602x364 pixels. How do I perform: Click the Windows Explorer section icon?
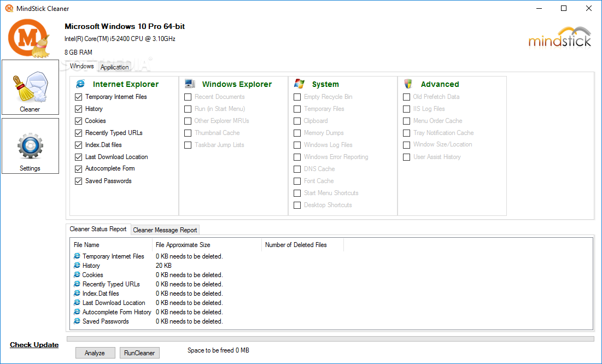click(190, 84)
